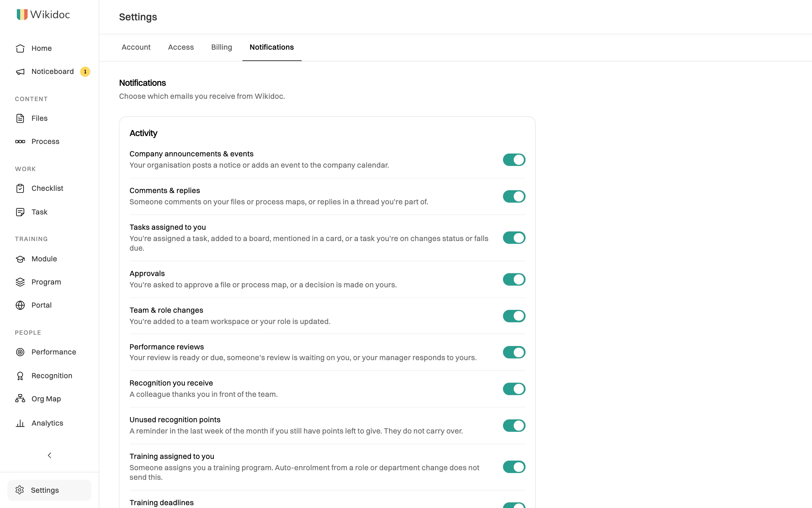Viewport: 812px width, 508px height.
Task: Select the Notifications tab
Action: [x=272, y=47]
